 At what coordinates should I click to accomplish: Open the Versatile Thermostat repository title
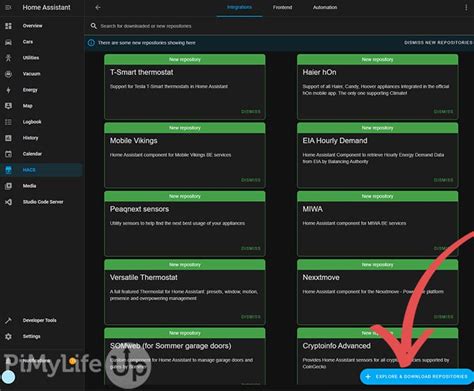tap(144, 277)
